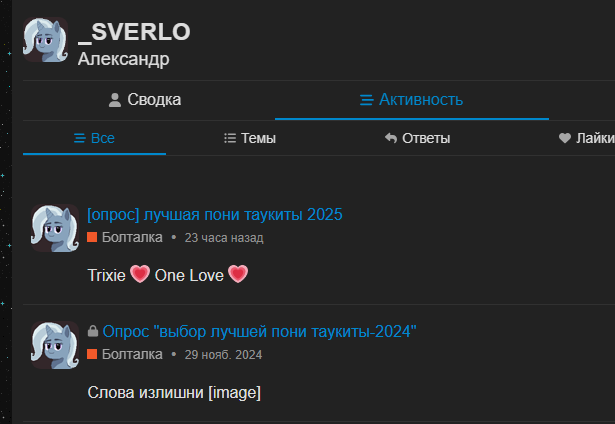The width and height of the screenshot is (615, 424).
Task: Click the bulleted list icon beside Темы
Action: 230,138
